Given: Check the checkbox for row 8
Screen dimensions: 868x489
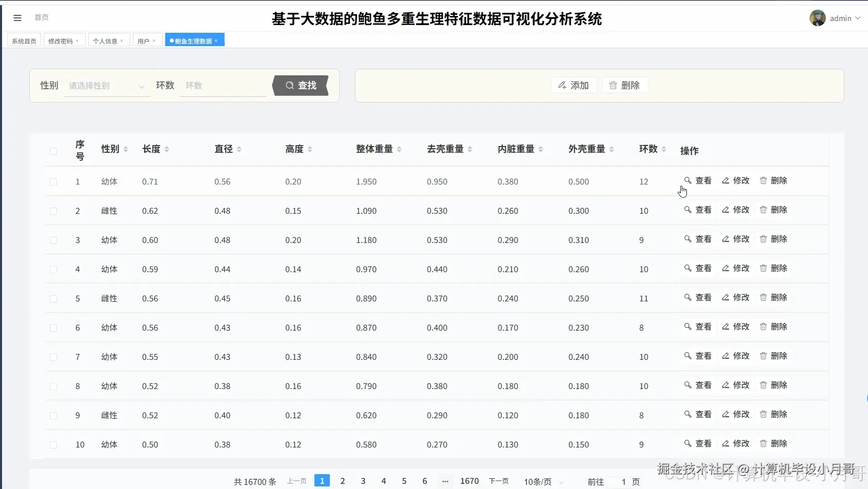Looking at the screenshot, I should coord(53,386).
